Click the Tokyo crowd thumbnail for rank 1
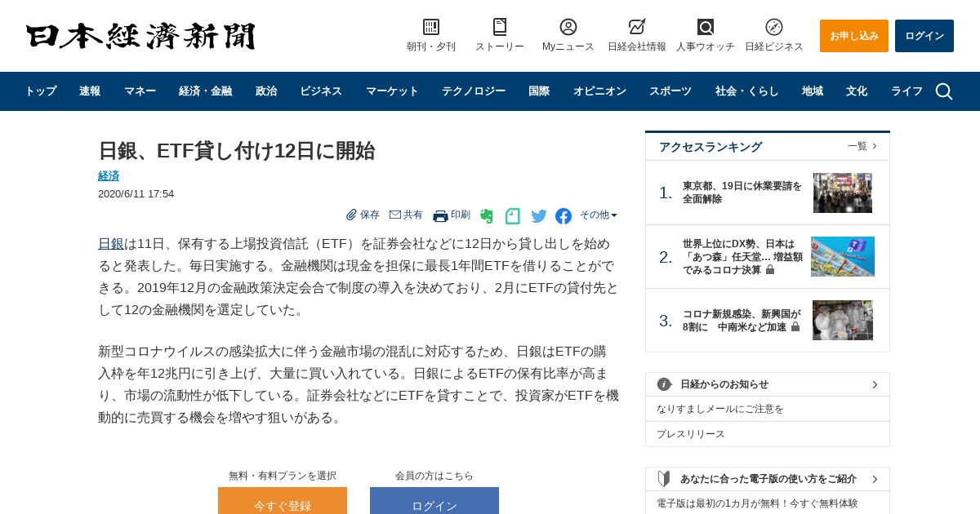980x514 pixels. tap(843, 193)
